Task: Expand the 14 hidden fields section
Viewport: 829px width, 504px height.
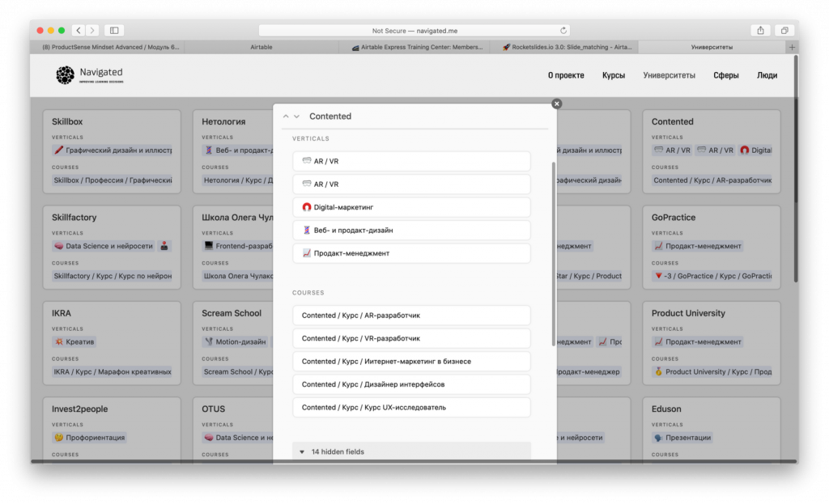Action: pos(411,451)
